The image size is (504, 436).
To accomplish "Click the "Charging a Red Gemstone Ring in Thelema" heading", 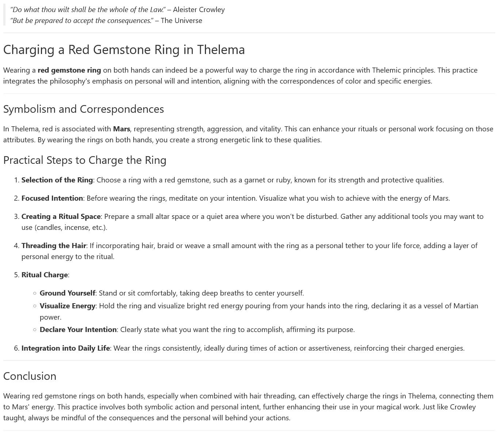I will click(x=124, y=50).
